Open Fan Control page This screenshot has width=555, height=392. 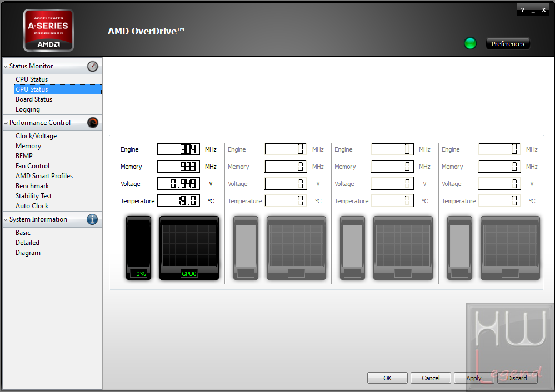(x=32, y=165)
